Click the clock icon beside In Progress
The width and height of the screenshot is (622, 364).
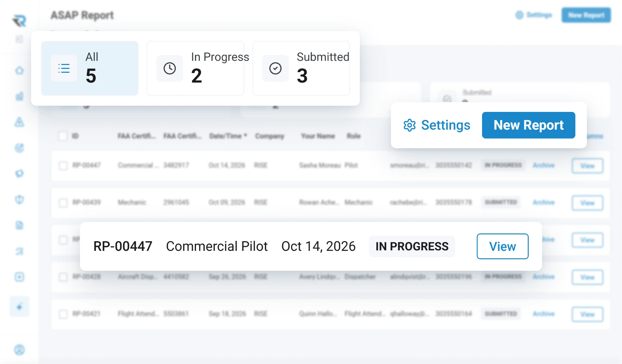pos(169,68)
